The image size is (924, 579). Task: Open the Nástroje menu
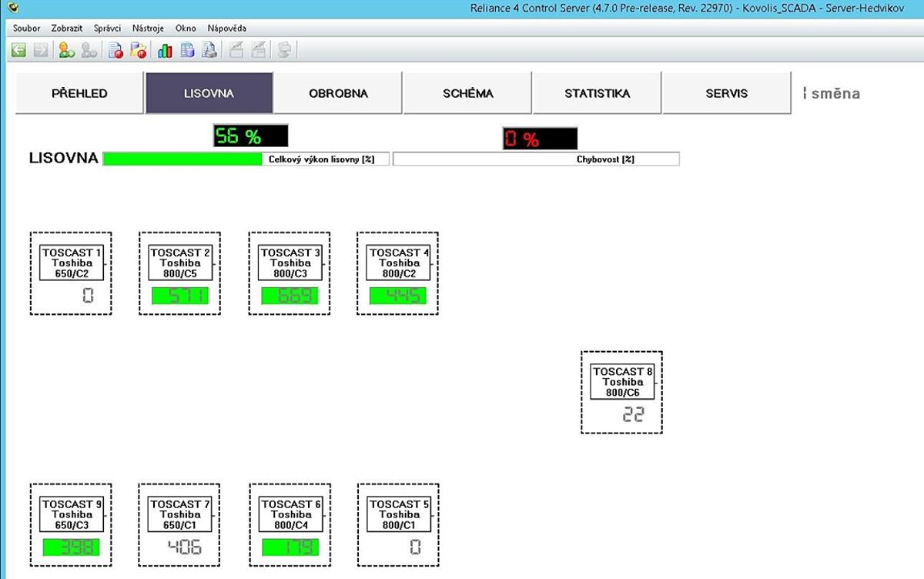click(x=148, y=28)
